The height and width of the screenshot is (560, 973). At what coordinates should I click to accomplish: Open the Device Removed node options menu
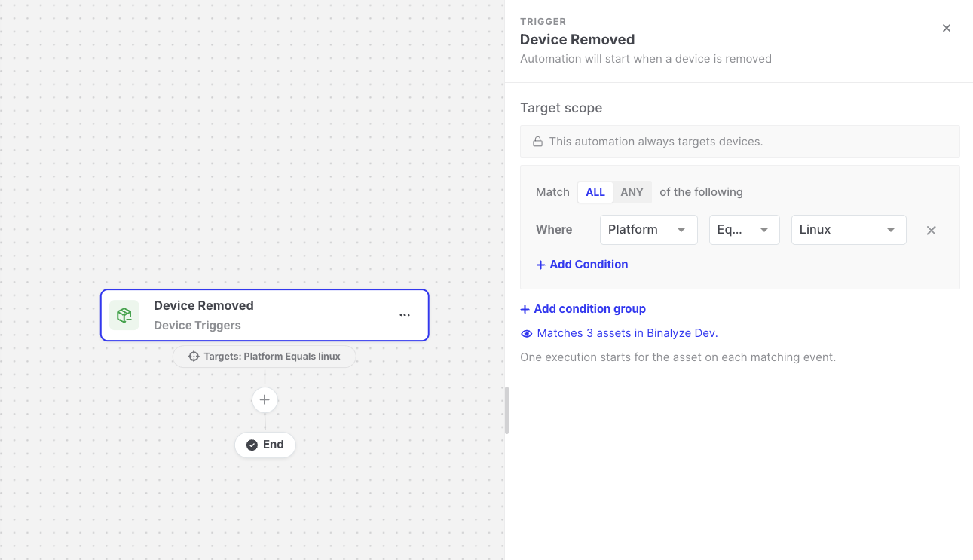[x=405, y=315]
